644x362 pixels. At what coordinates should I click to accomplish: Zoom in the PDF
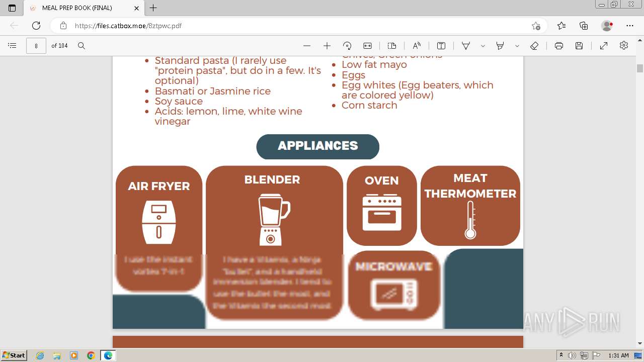[327, 46]
